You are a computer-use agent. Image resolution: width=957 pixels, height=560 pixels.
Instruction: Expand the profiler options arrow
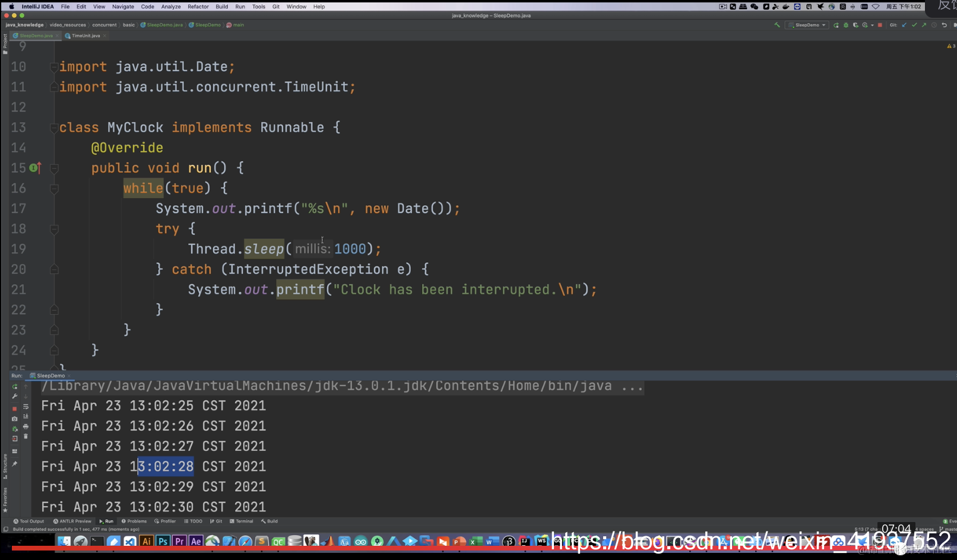click(872, 25)
